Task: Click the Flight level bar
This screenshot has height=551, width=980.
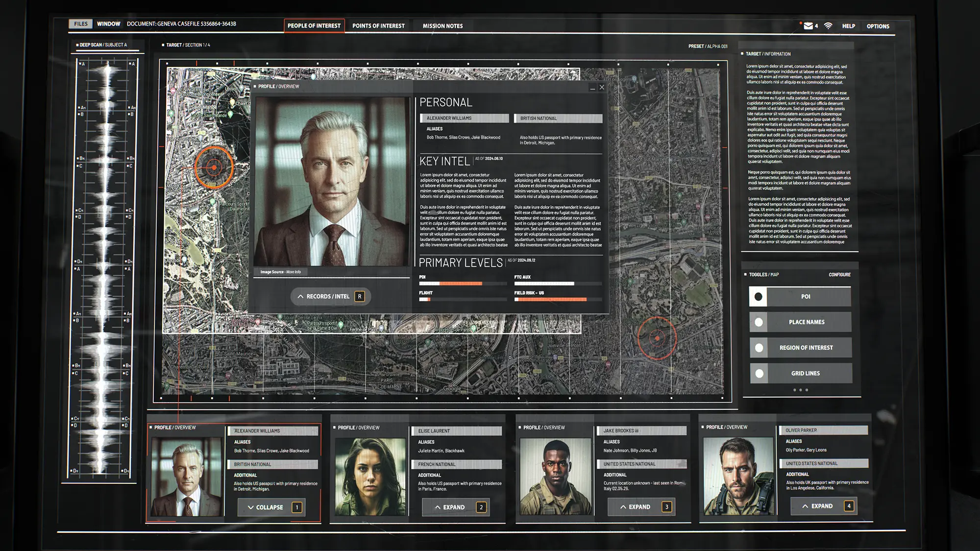Action: click(x=463, y=299)
